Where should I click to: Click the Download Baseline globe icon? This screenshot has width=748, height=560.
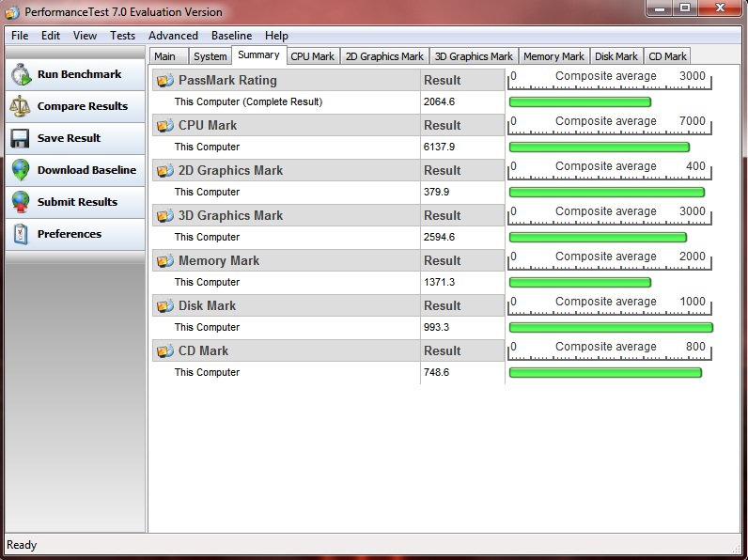[21, 170]
